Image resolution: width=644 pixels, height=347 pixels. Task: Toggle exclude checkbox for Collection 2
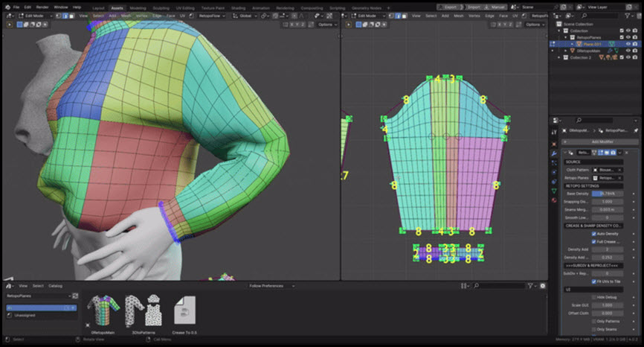pos(622,57)
